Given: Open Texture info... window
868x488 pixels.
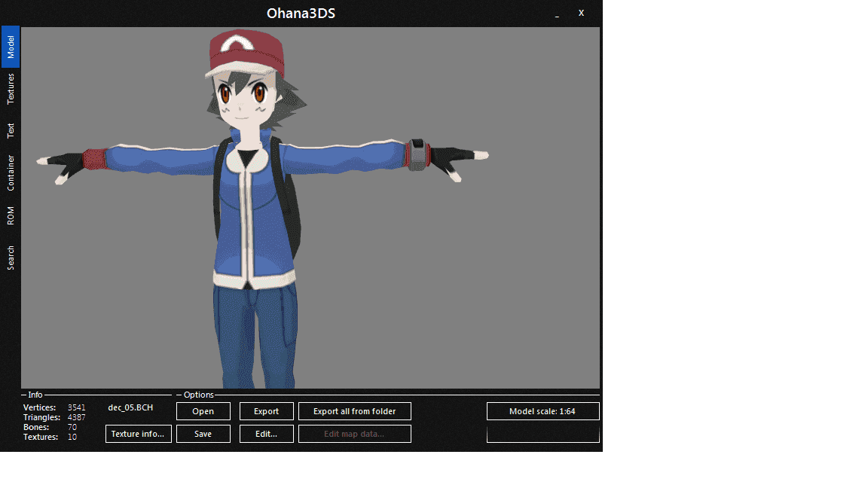Looking at the screenshot, I should point(139,434).
